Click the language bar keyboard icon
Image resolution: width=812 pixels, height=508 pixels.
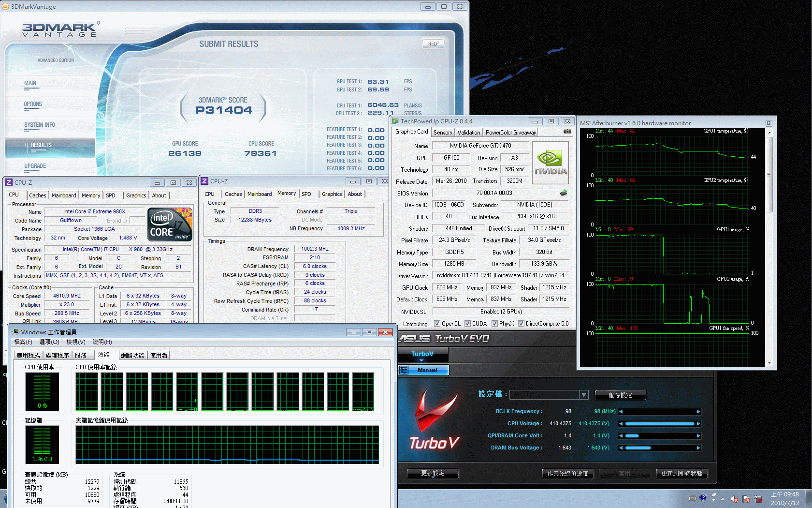pyautogui.click(x=693, y=498)
